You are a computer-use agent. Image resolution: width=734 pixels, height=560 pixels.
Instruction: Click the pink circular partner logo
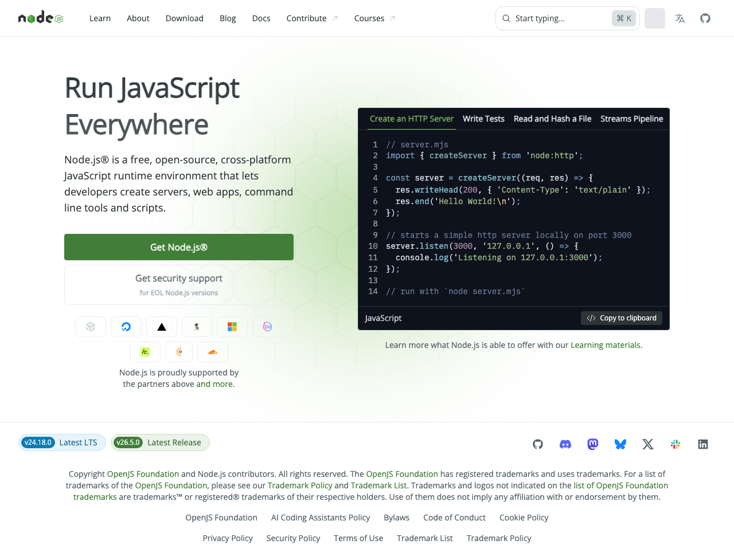click(x=267, y=327)
